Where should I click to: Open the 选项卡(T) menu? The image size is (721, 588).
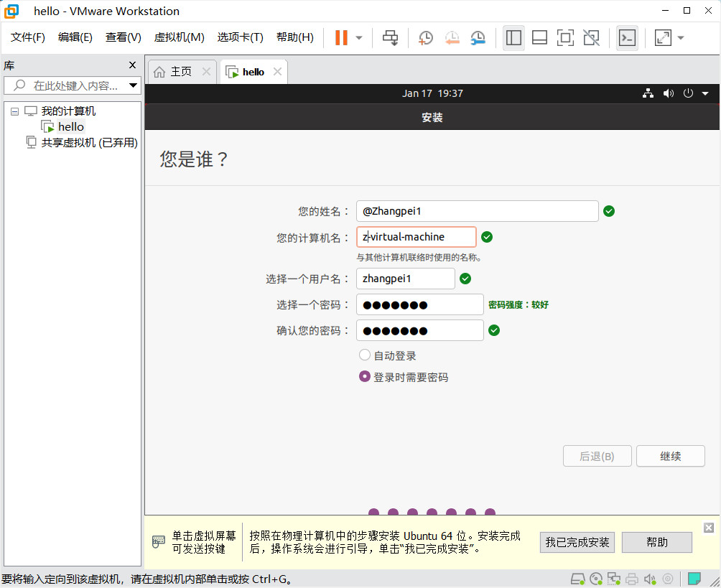(x=240, y=37)
